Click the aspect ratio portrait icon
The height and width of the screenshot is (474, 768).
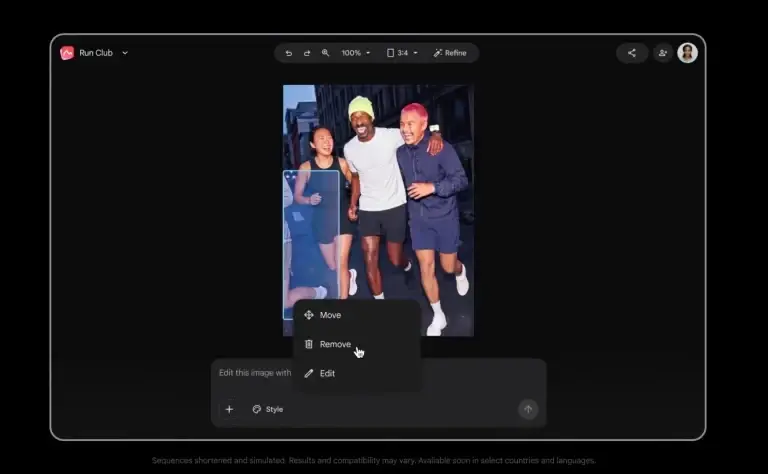(390, 53)
